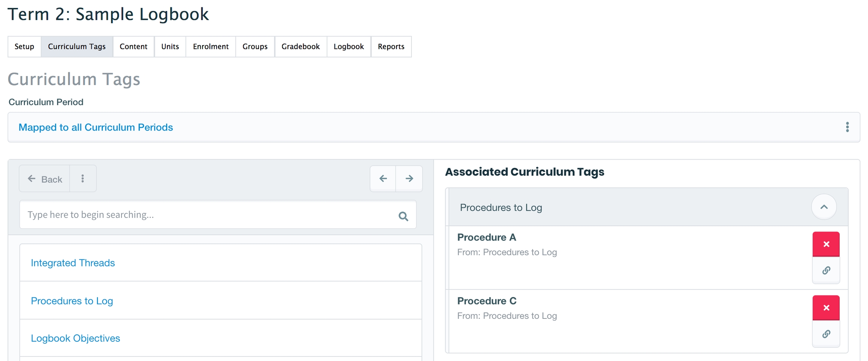
Task: Focus the curriculum tag search field
Action: pyautogui.click(x=207, y=215)
